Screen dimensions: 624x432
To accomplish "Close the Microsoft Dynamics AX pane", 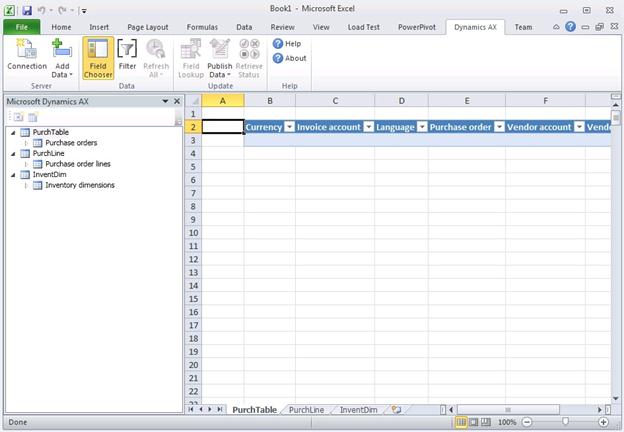I will pos(177,101).
